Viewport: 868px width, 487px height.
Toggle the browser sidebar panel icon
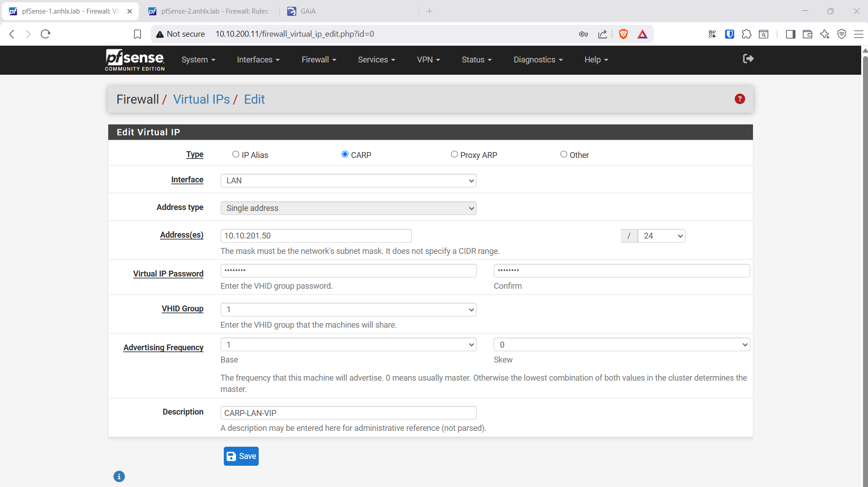coord(791,34)
